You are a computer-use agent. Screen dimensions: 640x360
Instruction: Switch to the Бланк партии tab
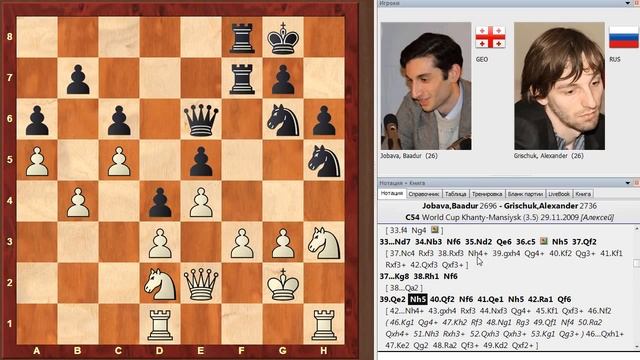tap(525, 194)
